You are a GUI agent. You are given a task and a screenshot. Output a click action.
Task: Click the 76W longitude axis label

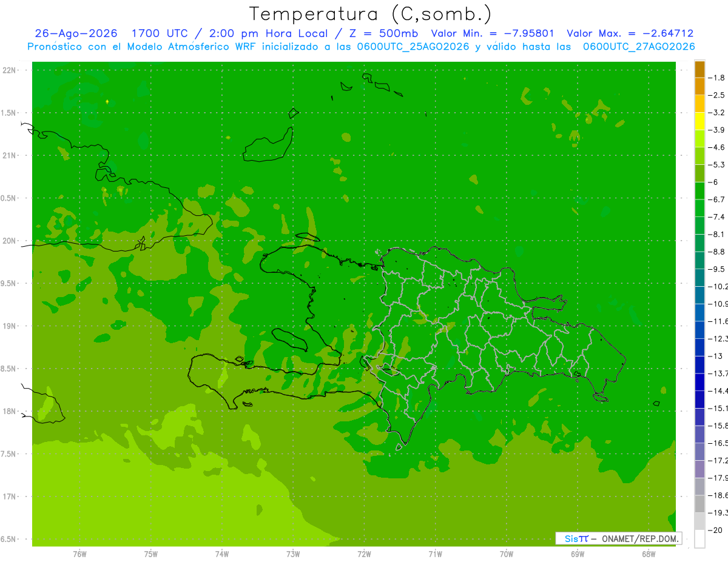(79, 554)
